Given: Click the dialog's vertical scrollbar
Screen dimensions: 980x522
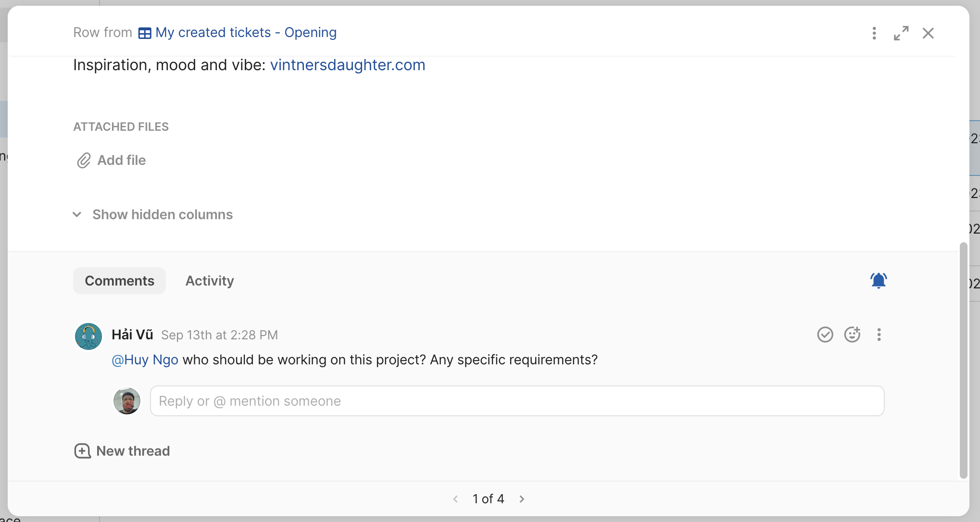Looking at the screenshot, I should pyautogui.click(x=963, y=360).
